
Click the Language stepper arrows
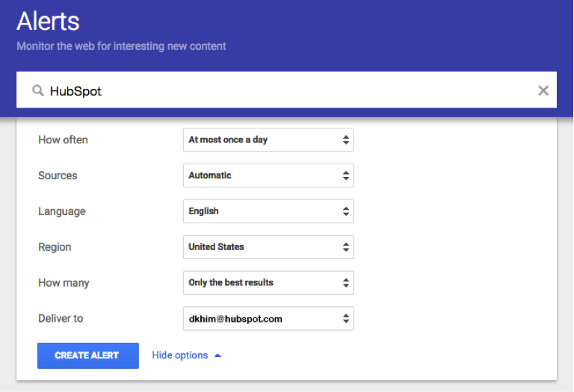click(x=345, y=211)
